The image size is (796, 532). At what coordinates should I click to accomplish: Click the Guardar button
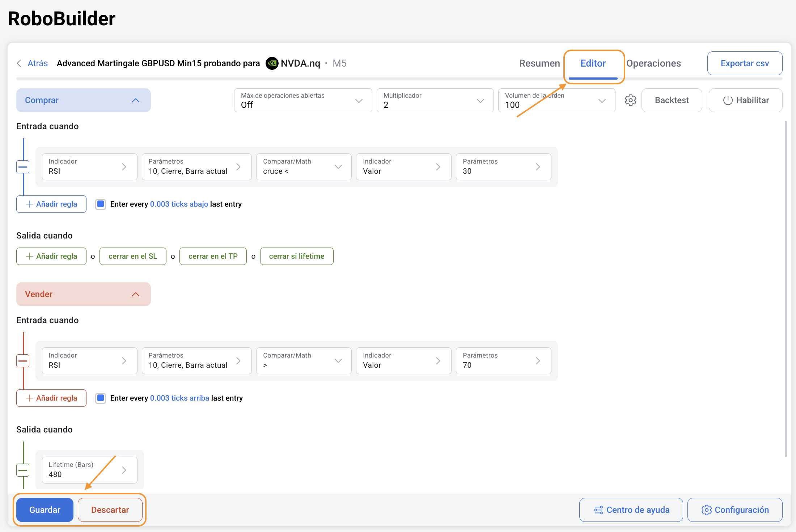pyautogui.click(x=45, y=510)
